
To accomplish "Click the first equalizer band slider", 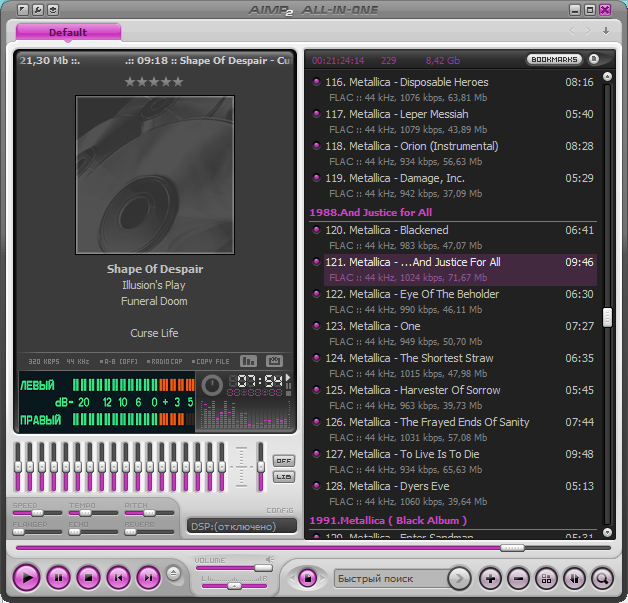I will 18,467.
